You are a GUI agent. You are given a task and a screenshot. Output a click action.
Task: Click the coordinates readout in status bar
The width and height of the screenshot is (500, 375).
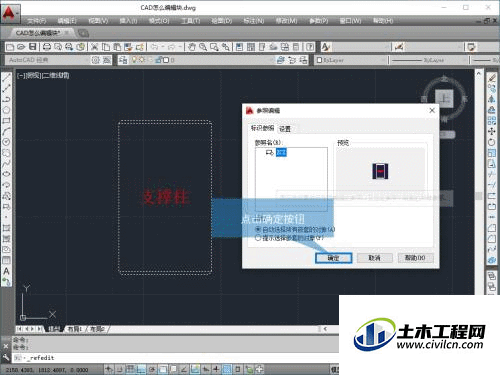click(x=47, y=370)
